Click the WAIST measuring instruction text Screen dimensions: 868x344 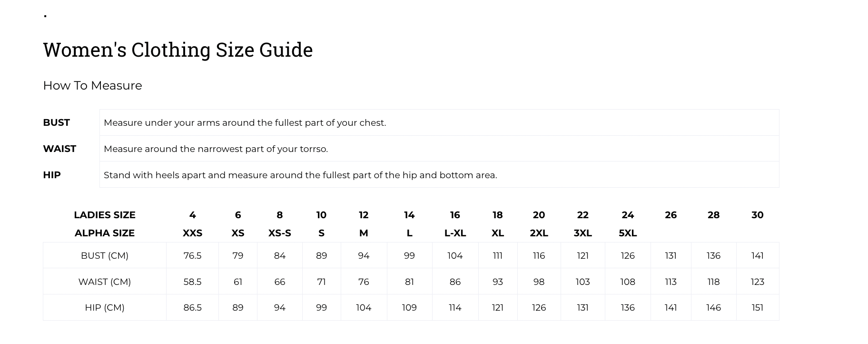[x=216, y=149]
